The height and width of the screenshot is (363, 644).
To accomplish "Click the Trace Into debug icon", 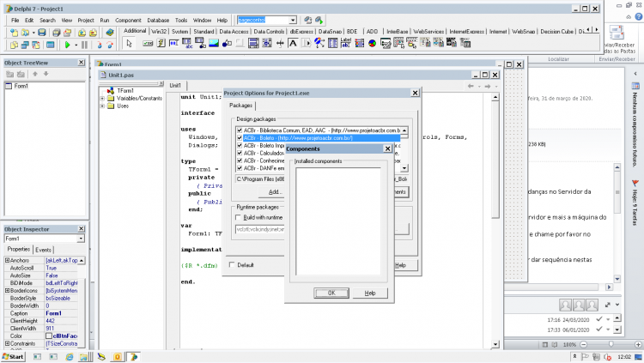I will point(99,45).
